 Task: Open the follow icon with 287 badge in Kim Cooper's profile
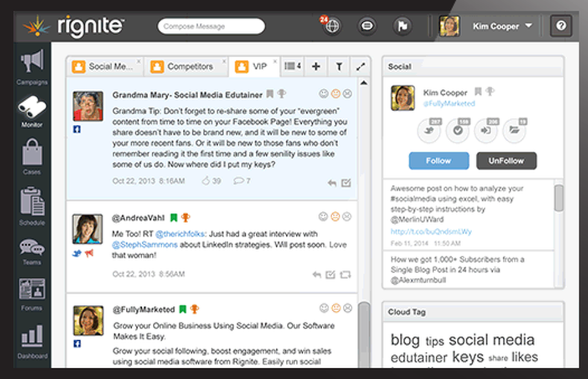(x=429, y=130)
